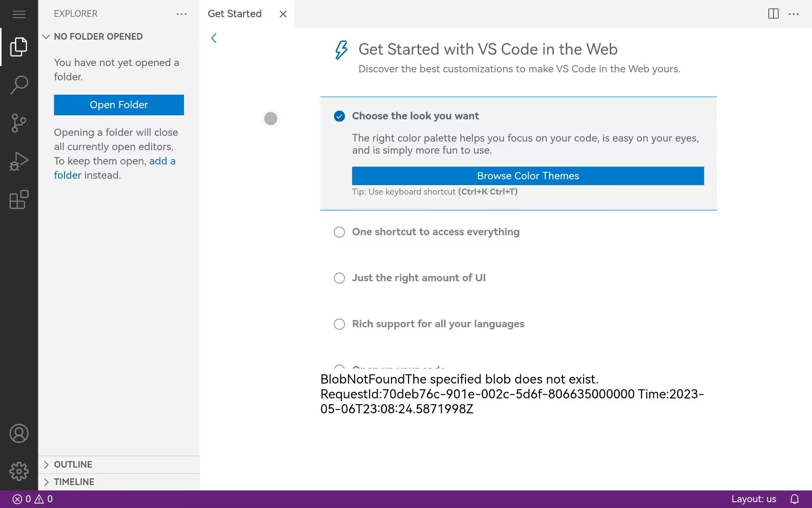Open the Run and Debug view icon
The height and width of the screenshot is (508, 812).
click(x=19, y=161)
